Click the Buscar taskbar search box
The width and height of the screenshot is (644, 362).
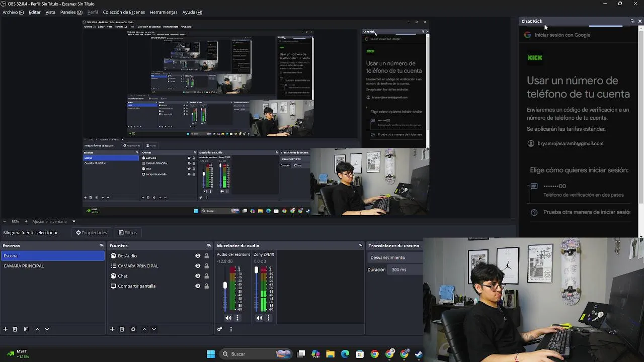click(256, 354)
